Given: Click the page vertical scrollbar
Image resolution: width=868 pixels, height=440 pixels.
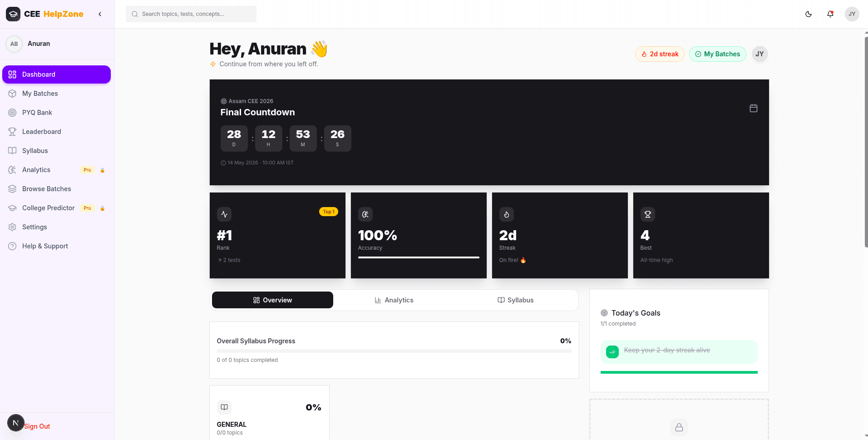Looking at the screenshot, I should [x=866, y=142].
